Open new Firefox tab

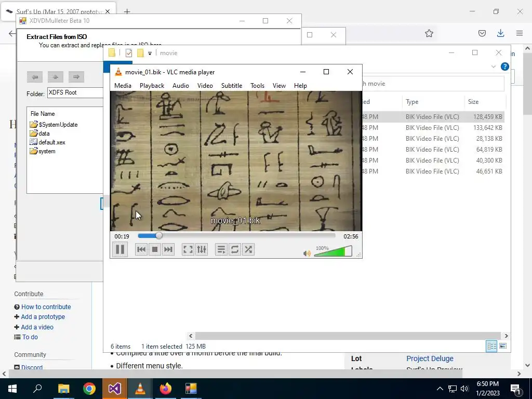(127, 12)
